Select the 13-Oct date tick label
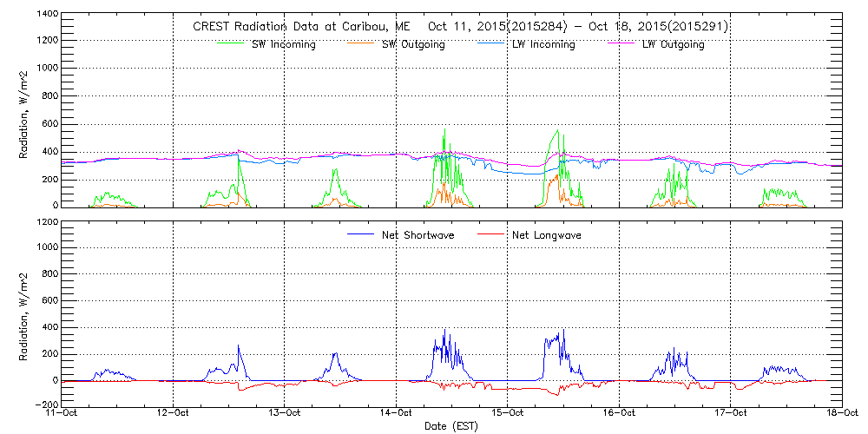This screenshot has height=434, width=868. click(x=285, y=413)
